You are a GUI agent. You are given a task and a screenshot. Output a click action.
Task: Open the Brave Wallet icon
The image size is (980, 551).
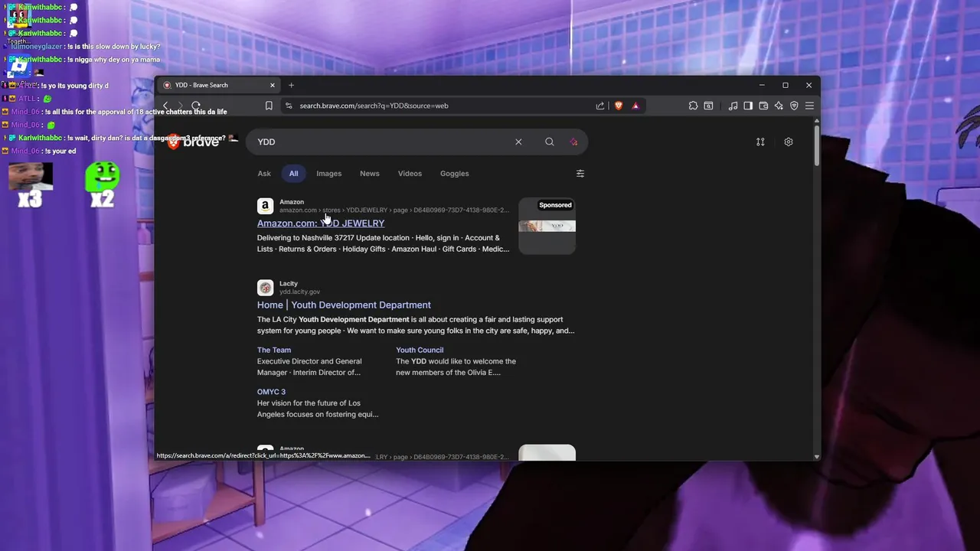coord(763,106)
